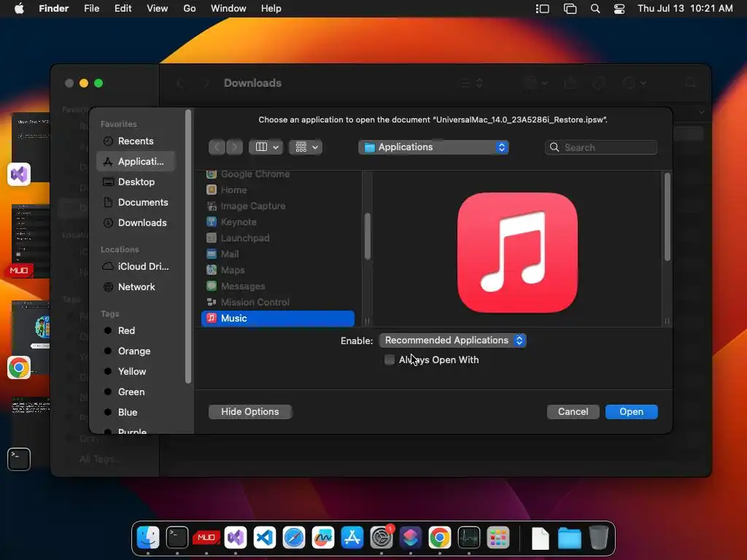Open the Edit menu
Image resolution: width=747 pixels, height=560 pixels.
click(123, 9)
